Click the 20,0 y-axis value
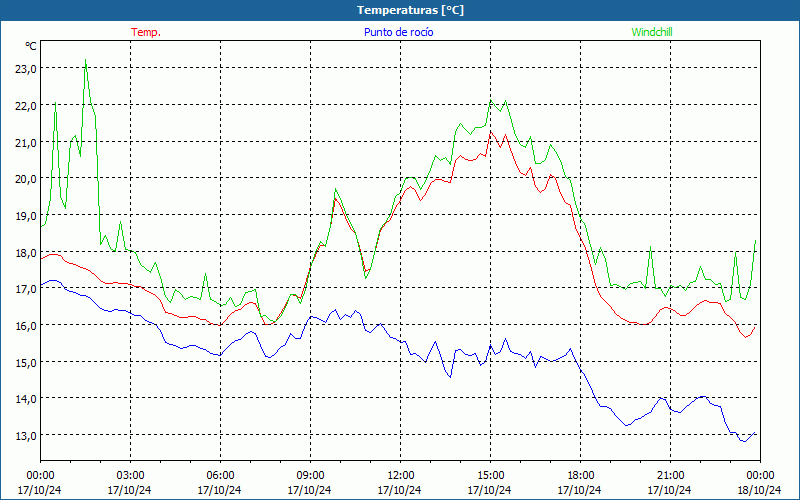The width and height of the screenshot is (800, 500). (26, 179)
